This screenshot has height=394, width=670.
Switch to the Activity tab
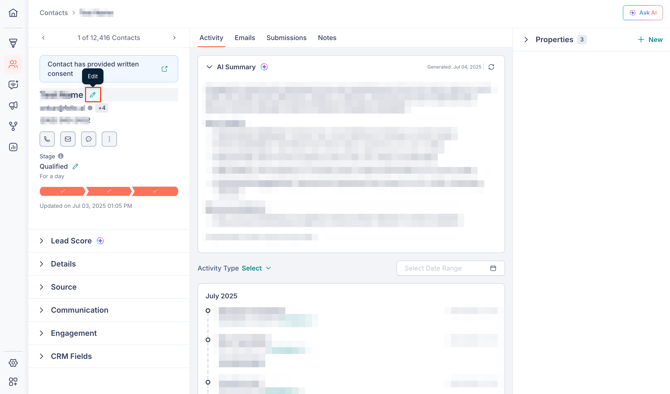pyautogui.click(x=211, y=38)
